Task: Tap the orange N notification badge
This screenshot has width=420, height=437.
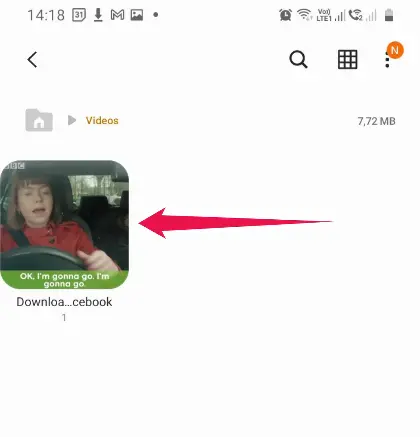Action: click(395, 50)
